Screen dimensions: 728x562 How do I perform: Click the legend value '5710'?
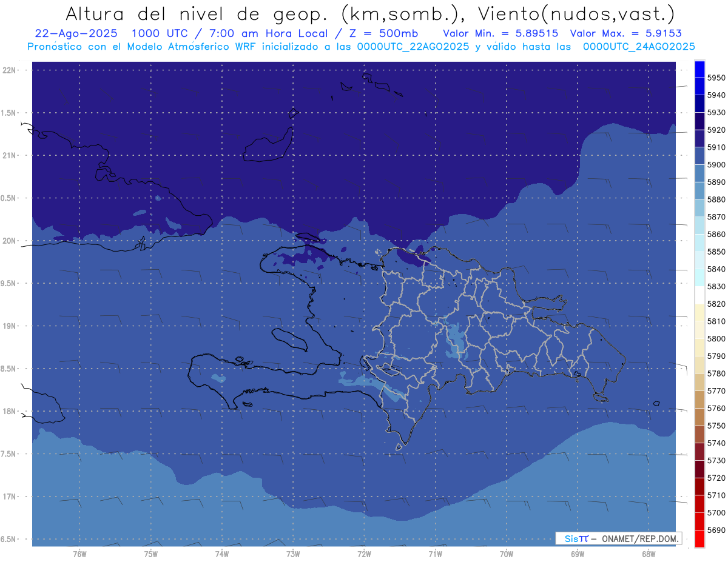point(716,495)
